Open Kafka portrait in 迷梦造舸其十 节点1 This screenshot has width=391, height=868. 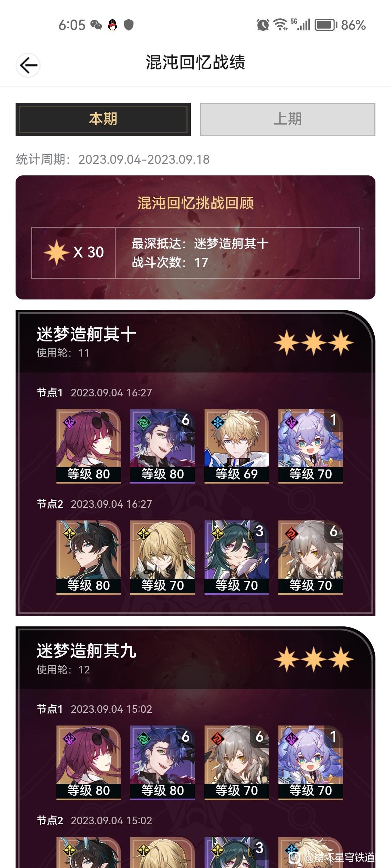pos(89,446)
